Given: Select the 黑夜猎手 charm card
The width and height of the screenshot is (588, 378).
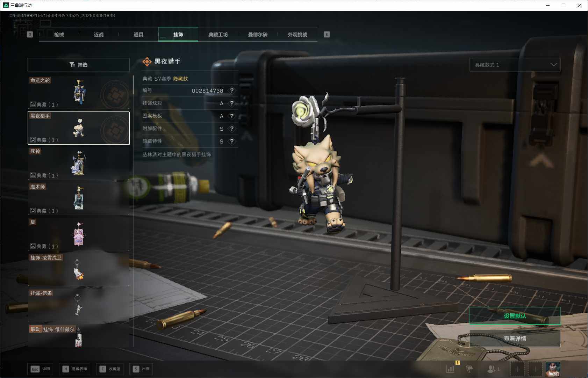Looking at the screenshot, I should (x=79, y=128).
